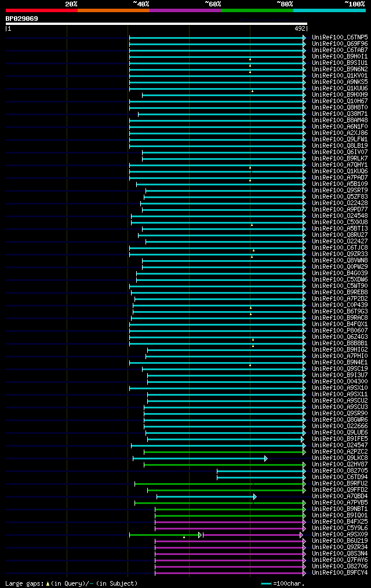
Task: Select the UniRef100_B8B8B1 label
Action: pos(340,344)
